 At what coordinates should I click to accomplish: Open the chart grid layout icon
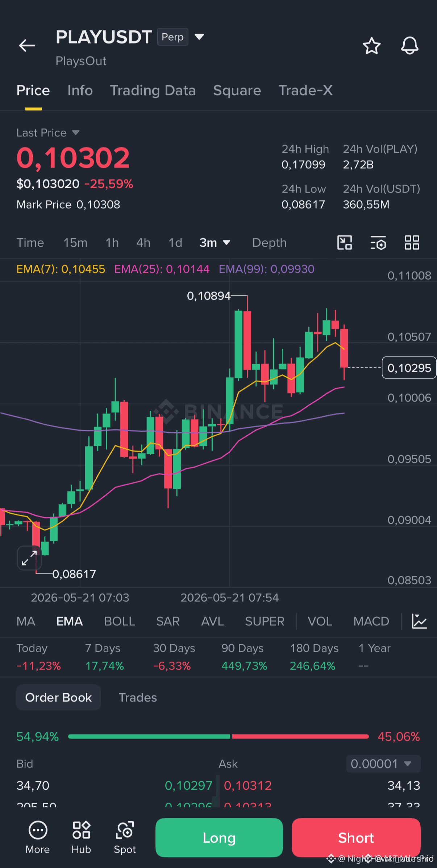[x=412, y=243]
